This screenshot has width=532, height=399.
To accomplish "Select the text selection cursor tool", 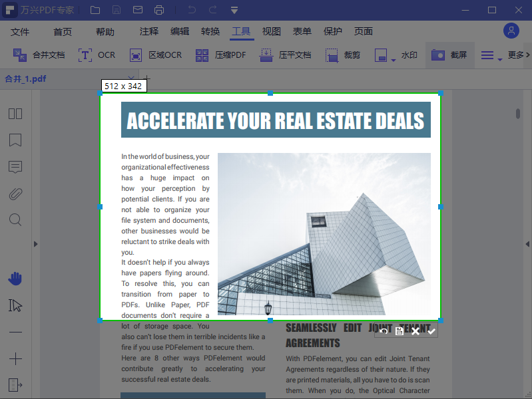I will [15, 305].
